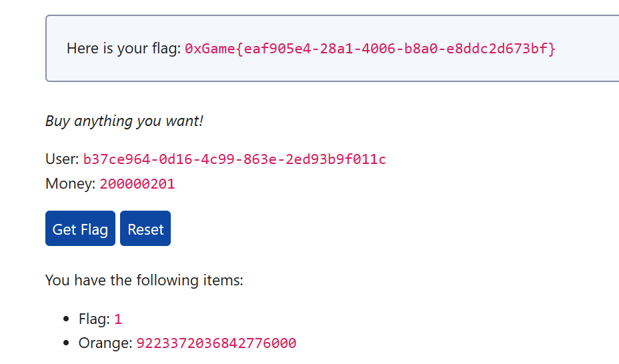The image size is (619, 364).
Task: Reset the shop with the Reset button
Action: click(x=145, y=229)
